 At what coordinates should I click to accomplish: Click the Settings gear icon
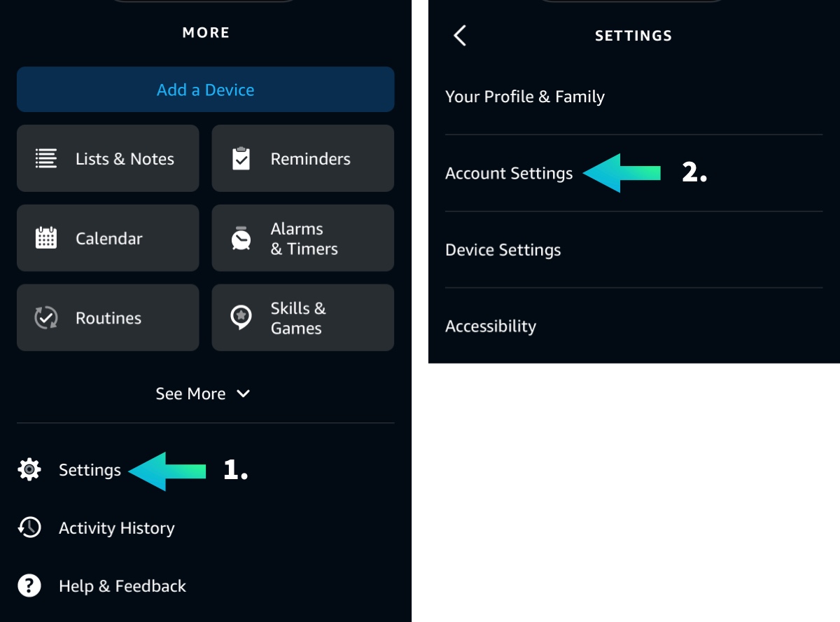29,469
